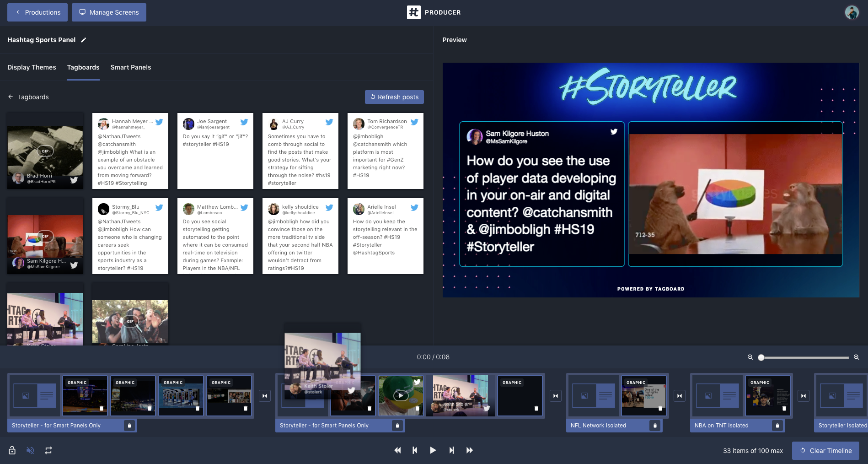Remove the graphic in the NFL Network group
Image resolution: width=868 pixels, height=464 pixels.
pyautogui.click(x=660, y=408)
